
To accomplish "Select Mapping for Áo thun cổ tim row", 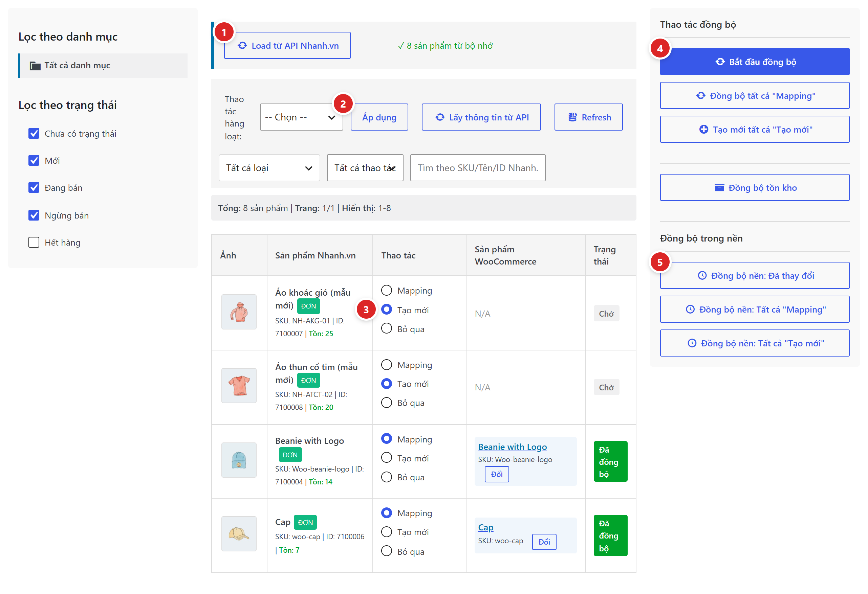I will (x=387, y=365).
